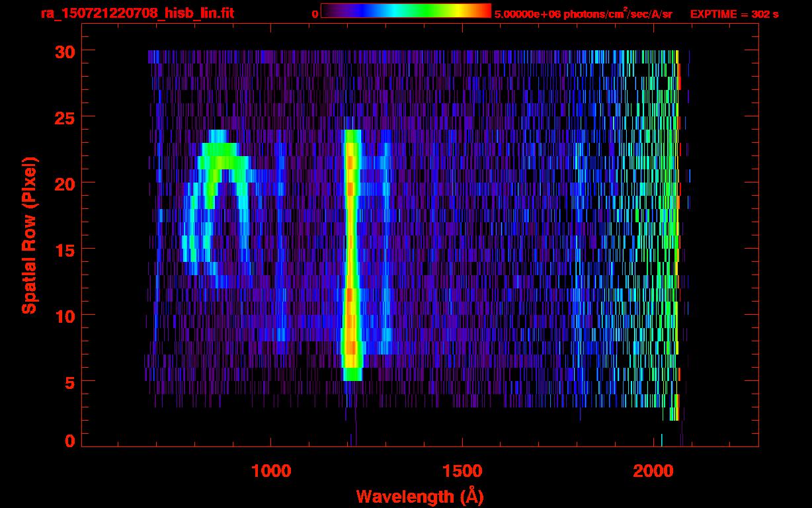Click the file name ra_150721220708_hisb_lin.fit title
The height and width of the screenshot is (508, 812).
[x=137, y=13]
